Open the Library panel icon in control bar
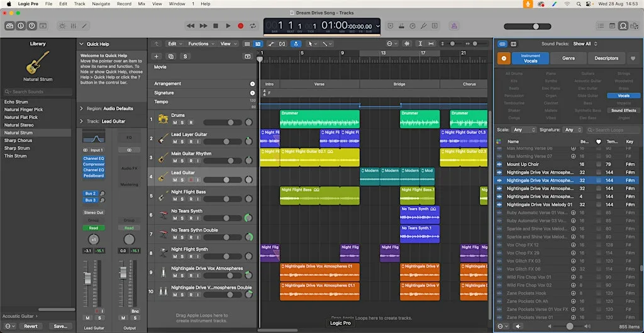Viewport: 644px width, 333px height. [9, 26]
